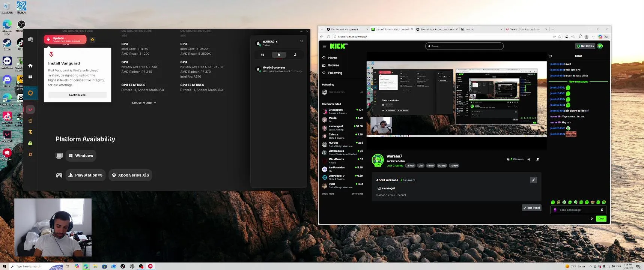This screenshot has height=270, width=644.
Task: Click Show Less under Recommended
Action: (357, 194)
